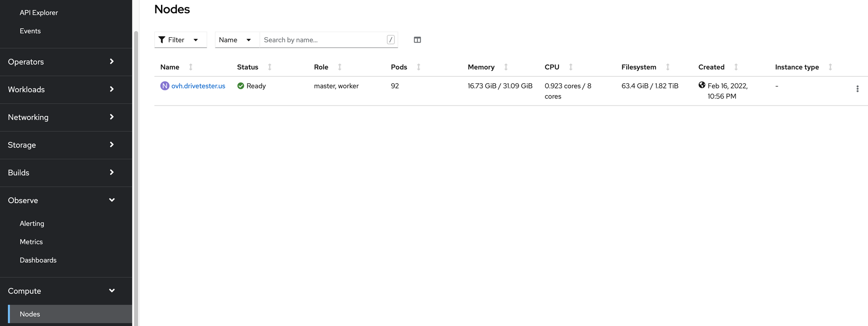Click the 'Feb 16, 2022, 10:56 PM' timestamp

[727, 91]
